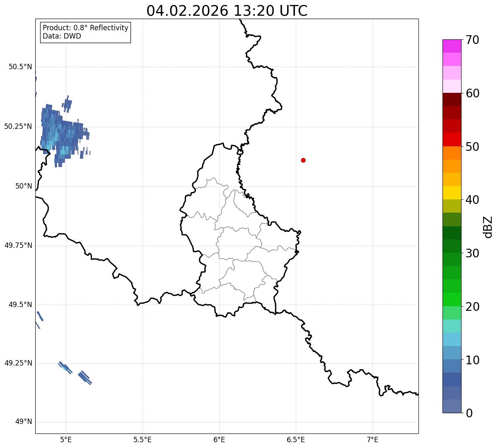Pick the dark maroon swatch just below 60 dBZ
This screenshot has width=498, height=448.
click(x=452, y=99)
